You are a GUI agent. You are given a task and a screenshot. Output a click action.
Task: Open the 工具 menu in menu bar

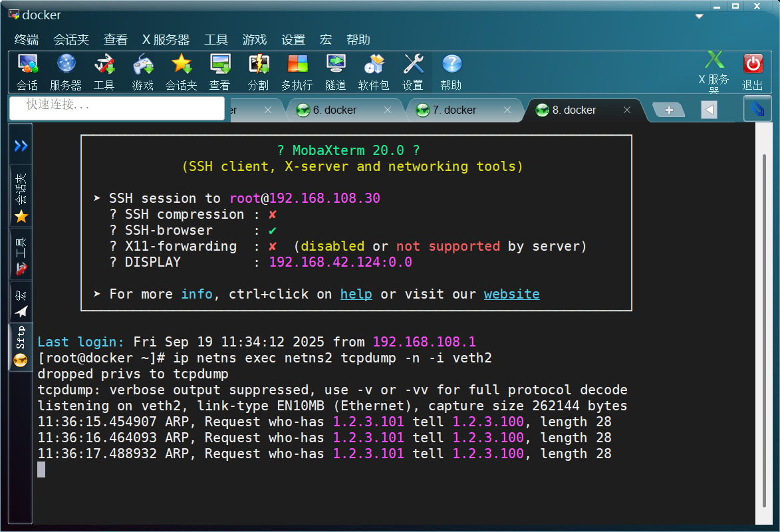216,39
